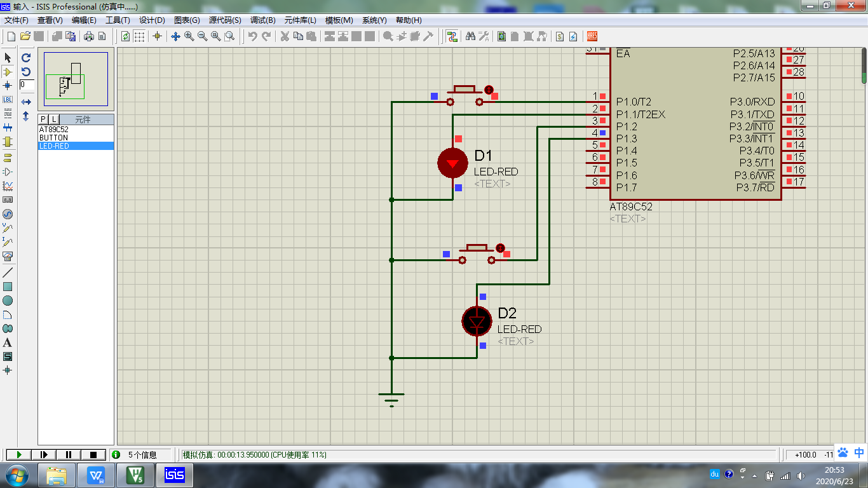Viewport: 868px width, 488px height.
Task: Select the junction dot tool
Action: [x=8, y=85]
